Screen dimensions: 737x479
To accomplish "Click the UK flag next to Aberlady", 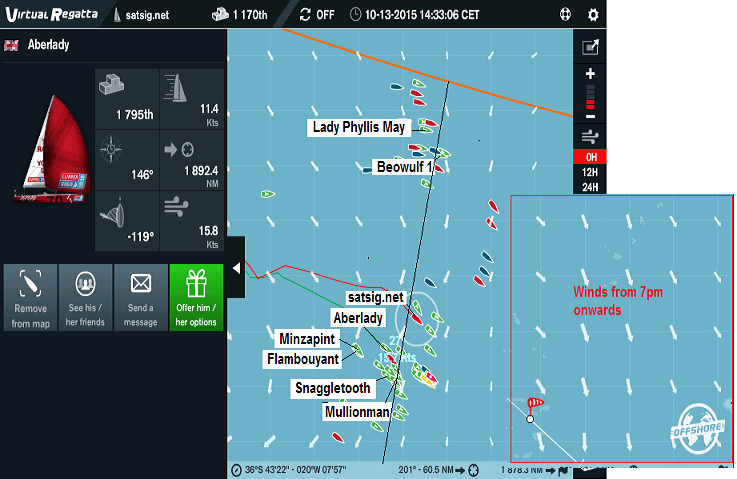I will click(x=11, y=45).
